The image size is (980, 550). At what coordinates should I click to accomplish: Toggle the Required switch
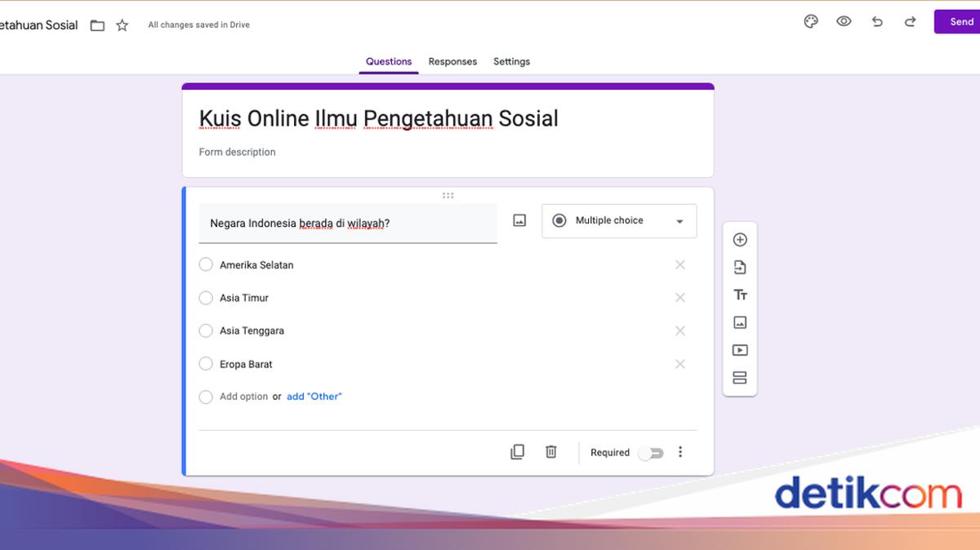coord(651,453)
